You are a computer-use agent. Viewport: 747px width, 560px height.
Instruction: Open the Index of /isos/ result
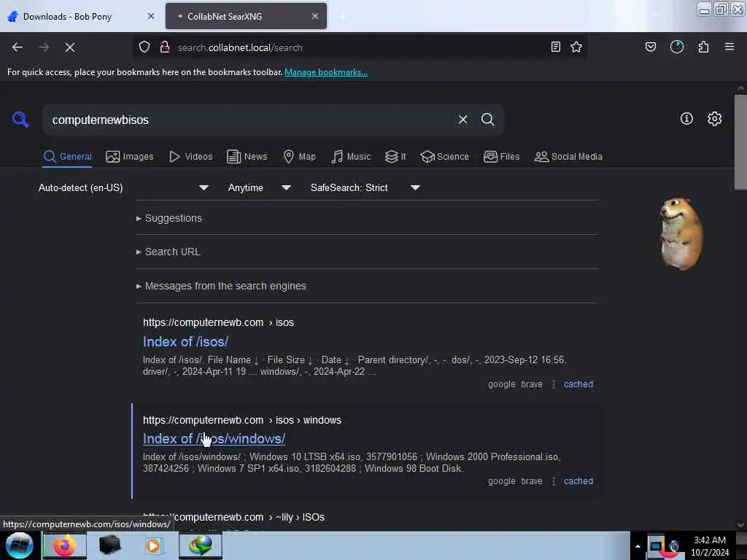185,342
